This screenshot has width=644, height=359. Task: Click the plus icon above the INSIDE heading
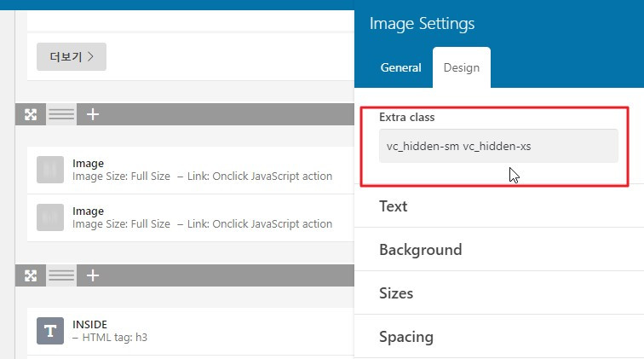tap(93, 275)
